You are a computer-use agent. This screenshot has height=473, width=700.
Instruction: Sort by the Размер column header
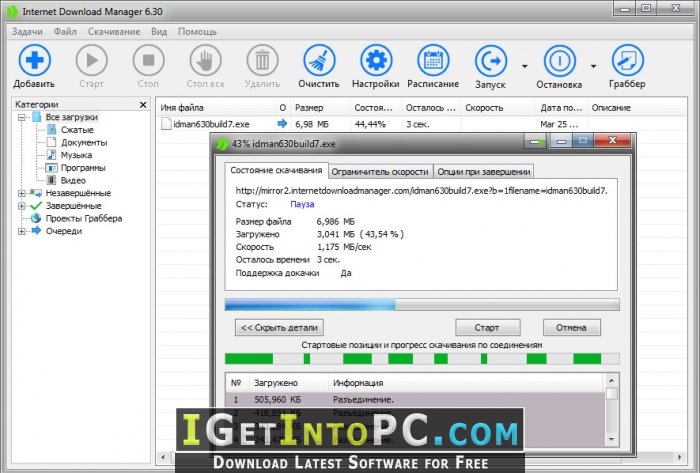pyautogui.click(x=321, y=108)
